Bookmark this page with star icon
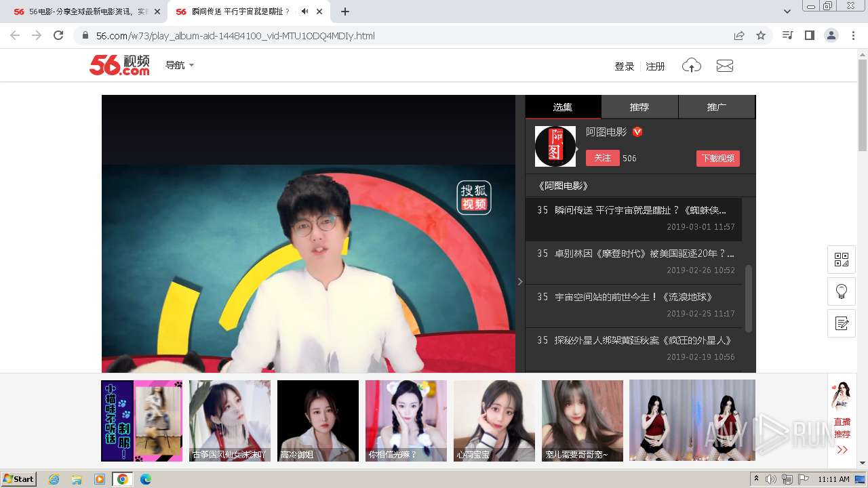The image size is (868, 488). (761, 35)
